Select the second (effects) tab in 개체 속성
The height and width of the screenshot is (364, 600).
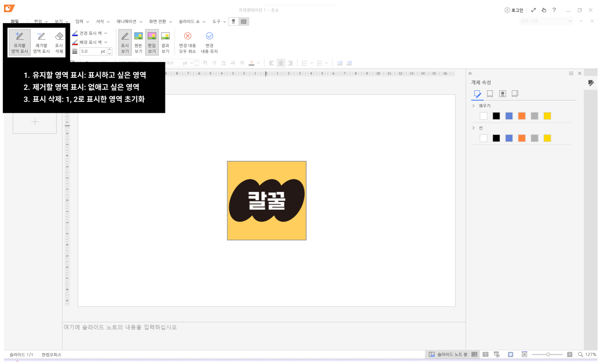coord(490,94)
